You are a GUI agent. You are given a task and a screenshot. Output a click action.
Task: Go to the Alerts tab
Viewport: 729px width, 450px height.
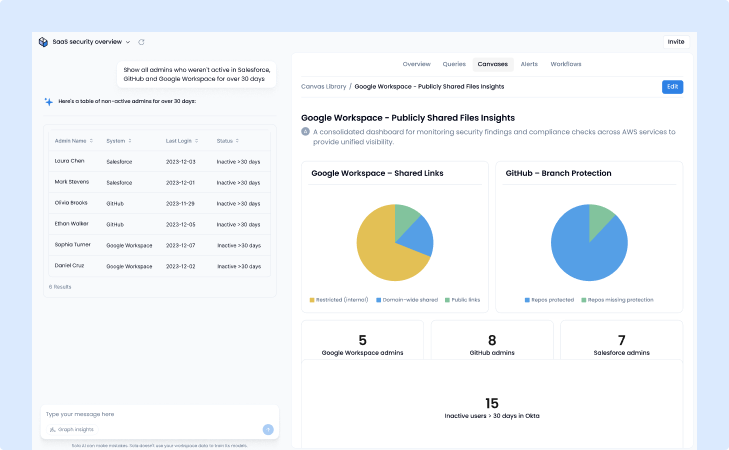(529, 64)
